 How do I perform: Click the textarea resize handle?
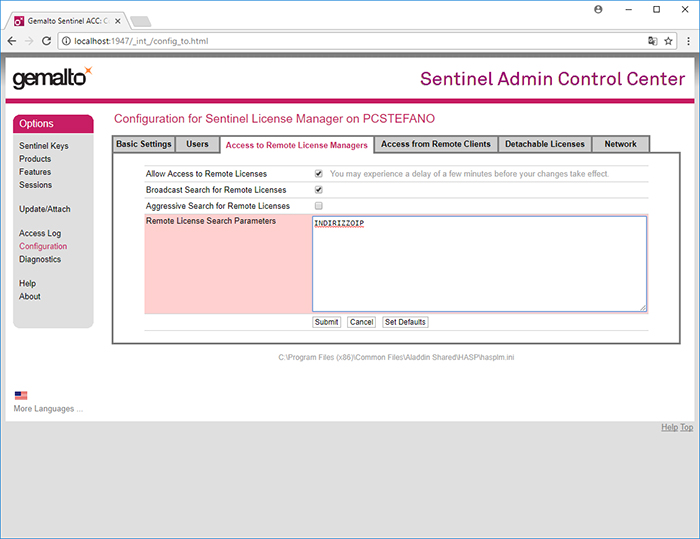point(642,308)
